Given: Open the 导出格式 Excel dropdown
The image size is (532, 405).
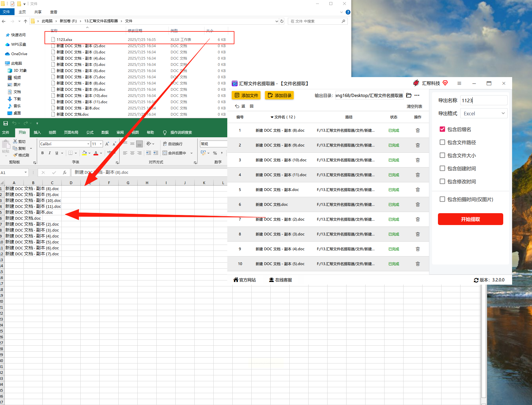Looking at the screenshot, I should [484, 114].
